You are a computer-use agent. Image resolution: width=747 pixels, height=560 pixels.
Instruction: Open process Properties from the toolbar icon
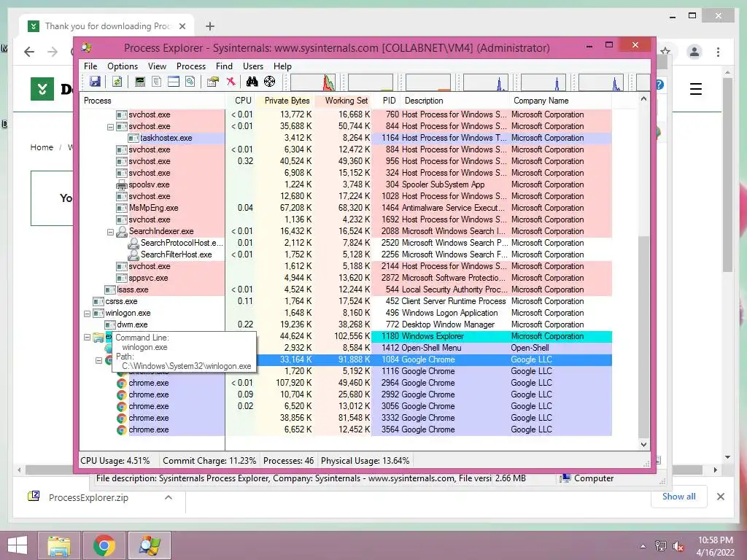point(213,82)
